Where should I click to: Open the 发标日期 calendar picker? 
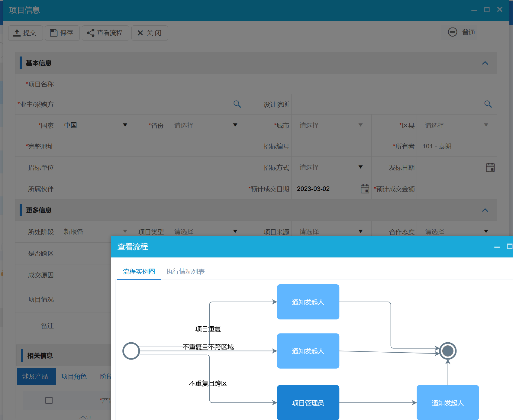490,167
